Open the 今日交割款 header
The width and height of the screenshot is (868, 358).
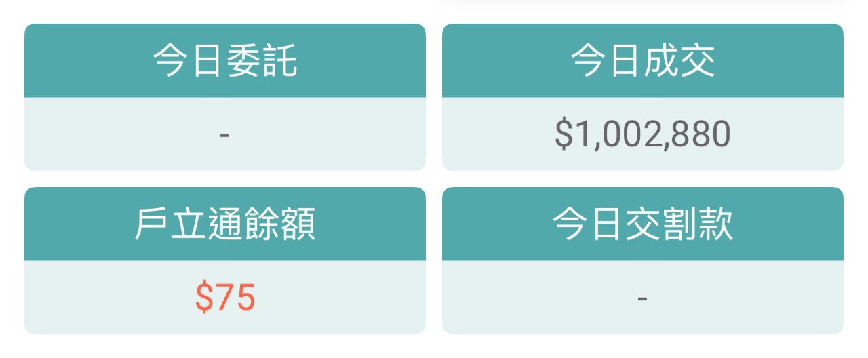tap(642, 224)
